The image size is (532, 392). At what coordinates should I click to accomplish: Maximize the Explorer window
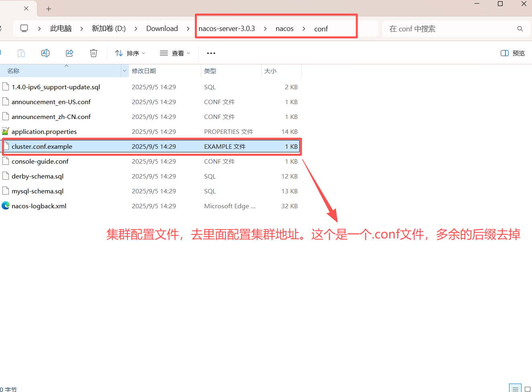500,4
